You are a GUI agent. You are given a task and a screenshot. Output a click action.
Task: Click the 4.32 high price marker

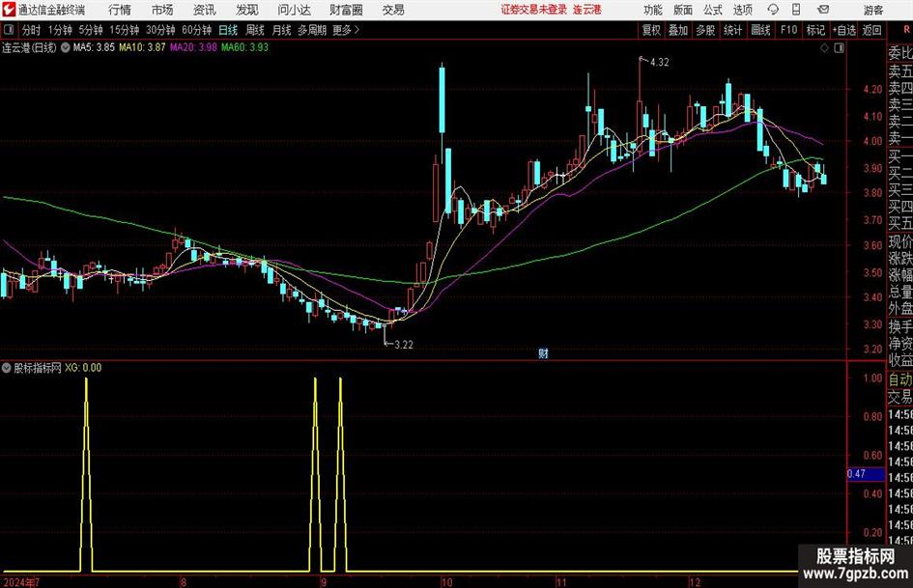coord(659,63)
